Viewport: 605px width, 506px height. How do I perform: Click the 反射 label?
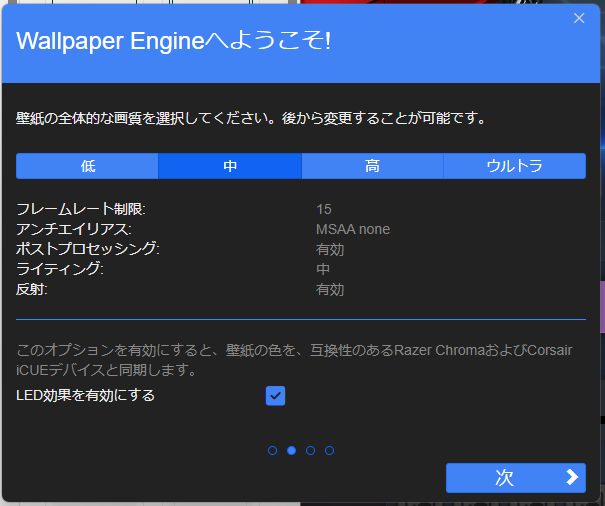32,289
